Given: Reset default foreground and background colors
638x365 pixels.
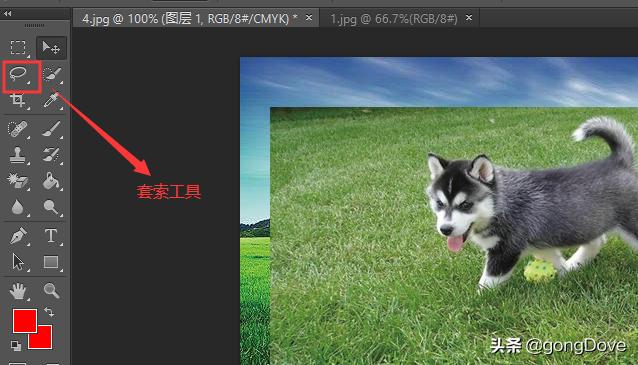Looking at the screenshot, I should [16, 345].
